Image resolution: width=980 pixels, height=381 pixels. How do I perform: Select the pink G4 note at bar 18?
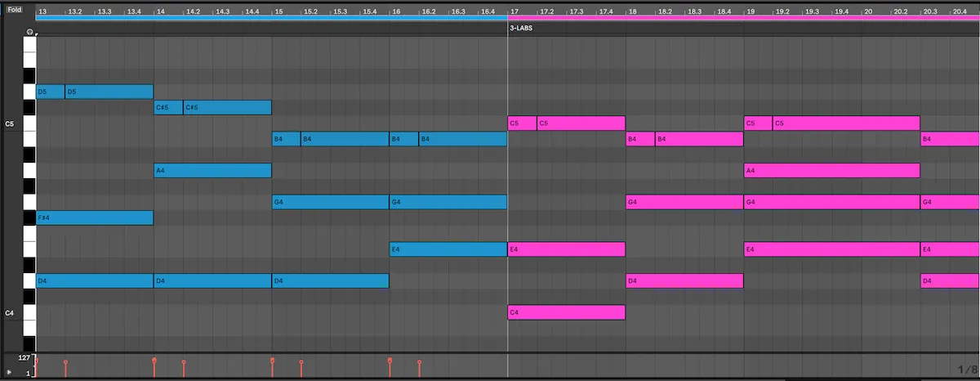(x=684, y=202)
